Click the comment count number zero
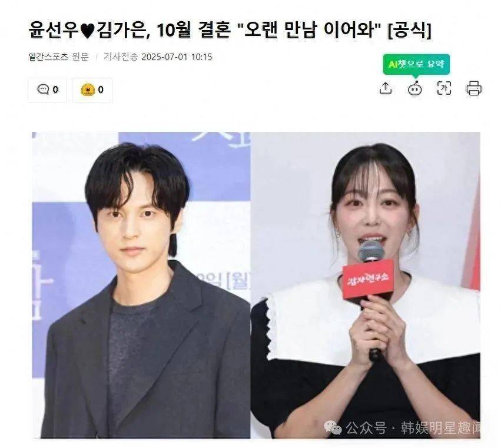501x448 pixels. (x=55, y=90)
